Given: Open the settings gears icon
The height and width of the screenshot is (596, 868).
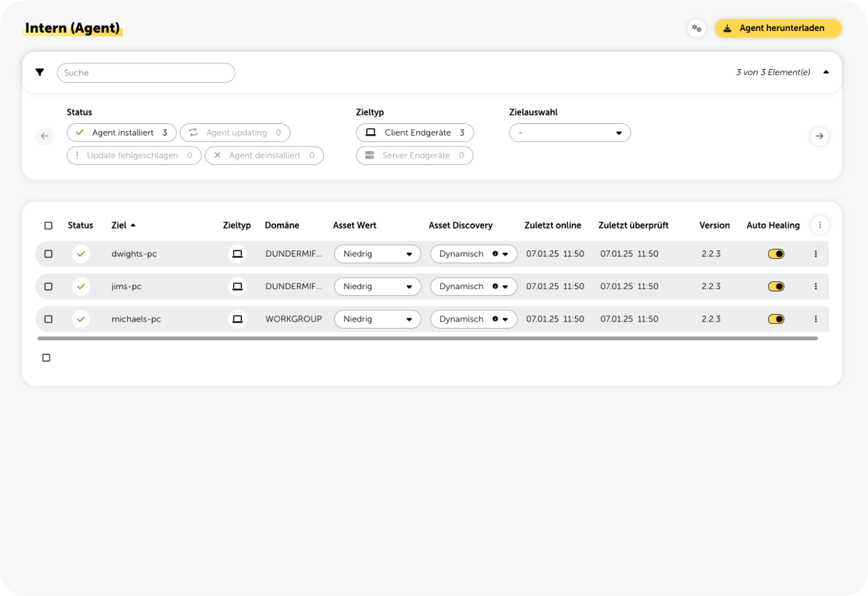Looking at the screenshot, I should coord(697,28).
